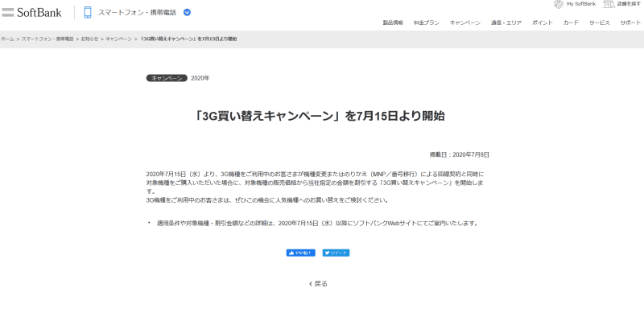The height and width of the screenshot is (329, 644).
Task: Open the 通信・エリア nav menu
Action: [x=506, y=23]
